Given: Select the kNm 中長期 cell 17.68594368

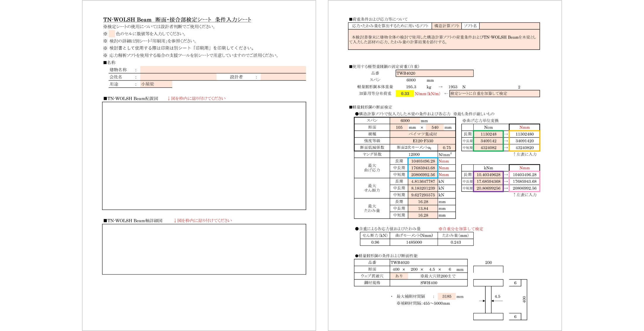Looking at the screenshot, I should pyautogui.click(x=488, y=181).
